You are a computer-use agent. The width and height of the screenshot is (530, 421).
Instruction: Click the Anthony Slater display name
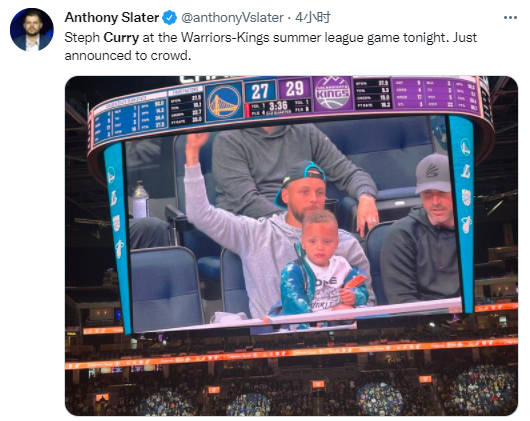coord(112,18)
